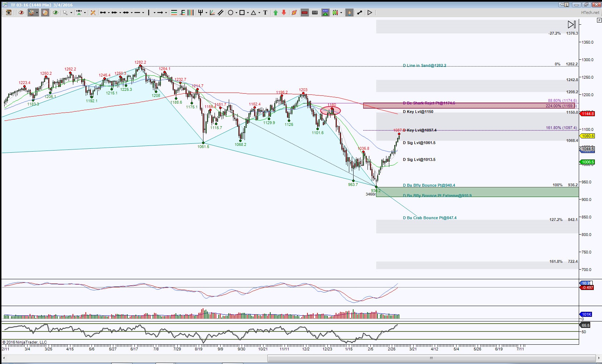Click the scrollbar left arrow
Screen dimensions: 602x364
point(4,358)
